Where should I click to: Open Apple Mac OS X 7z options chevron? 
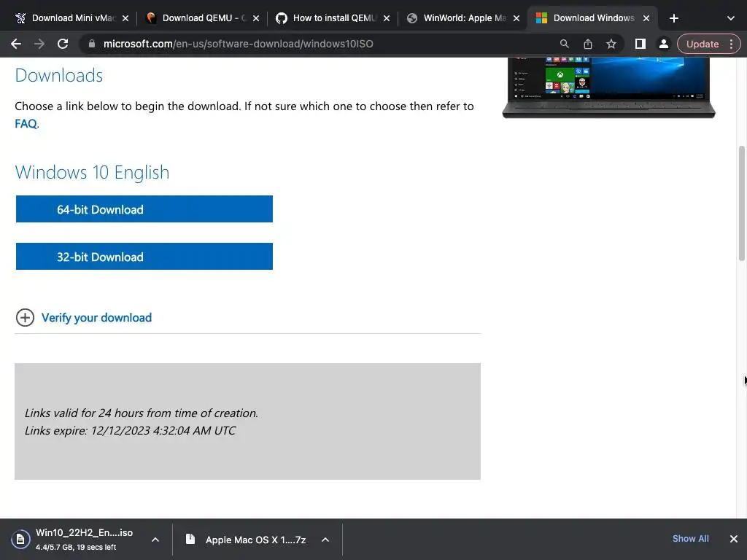coord(325,540)
